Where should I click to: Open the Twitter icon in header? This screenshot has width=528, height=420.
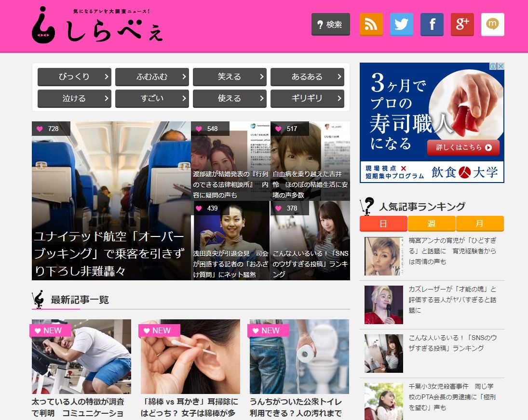pyautogui.click(x=401, y=24)
